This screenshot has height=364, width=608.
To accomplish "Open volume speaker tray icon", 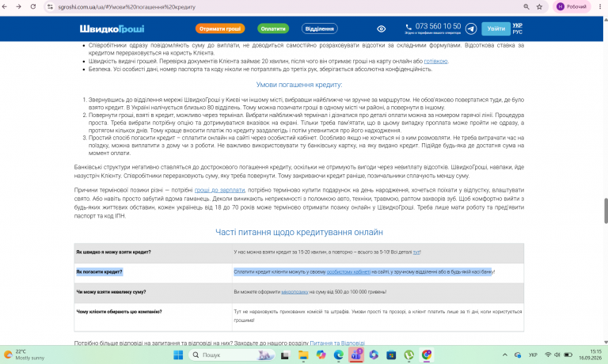I will [557, 355].
